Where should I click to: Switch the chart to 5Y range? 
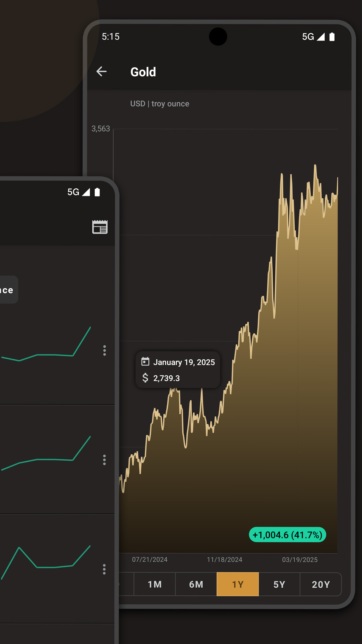coord(279,584)
